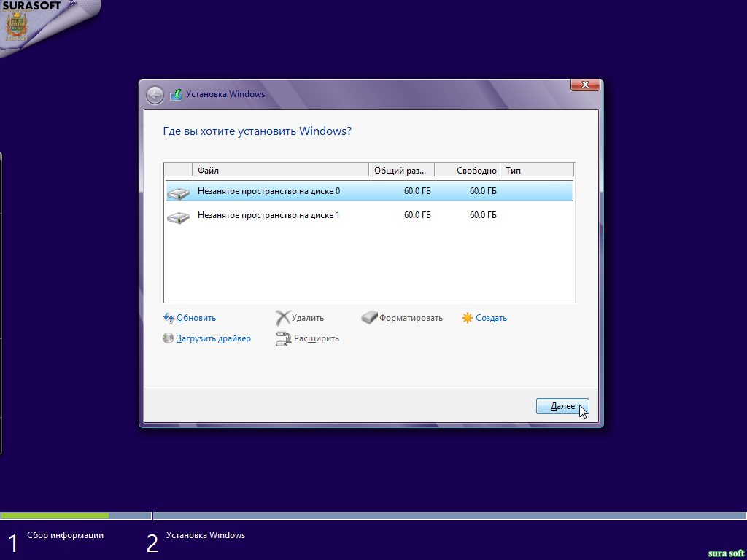Close the Windows Setup dialog
The width and height of the screenshot is (747, 560).
coord(585,85)
